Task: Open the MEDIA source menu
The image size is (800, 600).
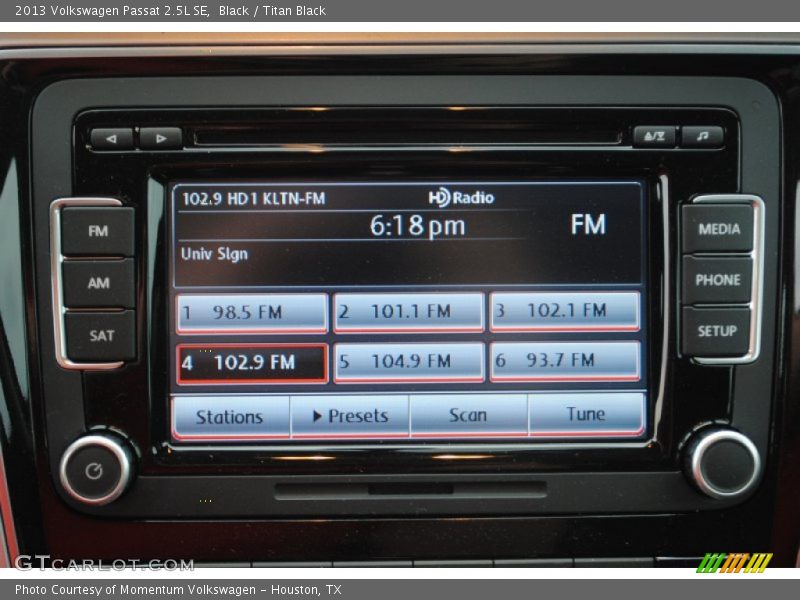Action: 719,230
